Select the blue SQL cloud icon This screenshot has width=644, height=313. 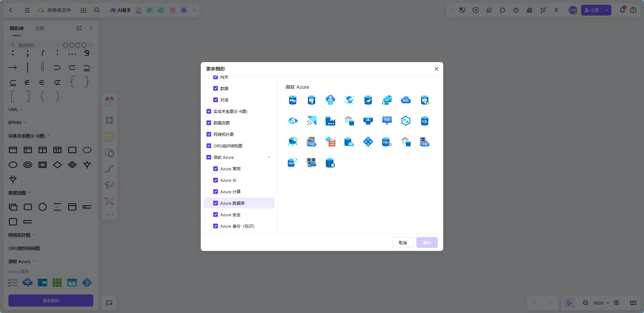(406, 100)
